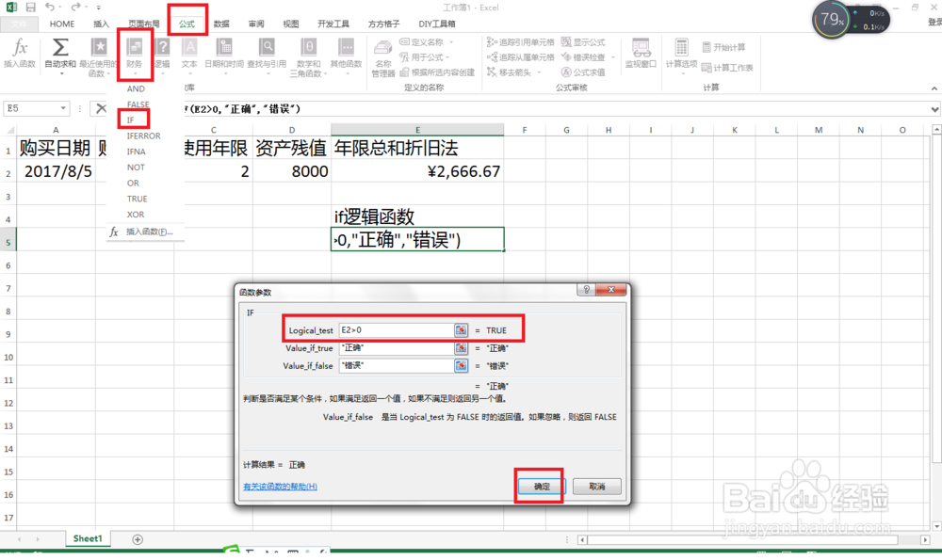The width and height of the screenshot is (942, 560).
Task: Open the 其他函数 more functions icon
Action: (346, 47)
